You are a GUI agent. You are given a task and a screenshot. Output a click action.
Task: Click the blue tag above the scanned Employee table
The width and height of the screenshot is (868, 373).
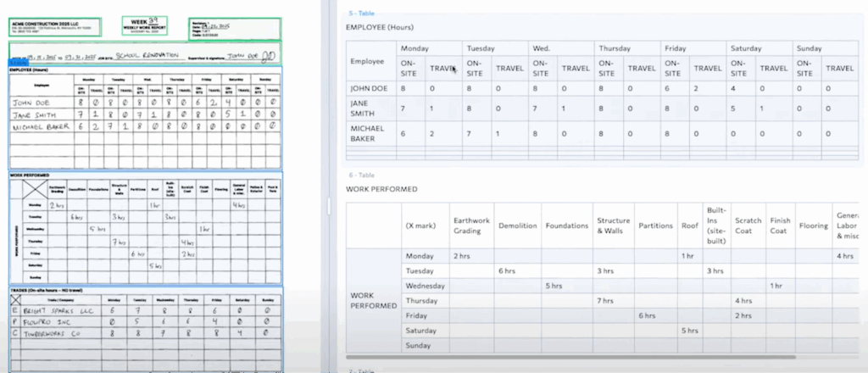18,62
